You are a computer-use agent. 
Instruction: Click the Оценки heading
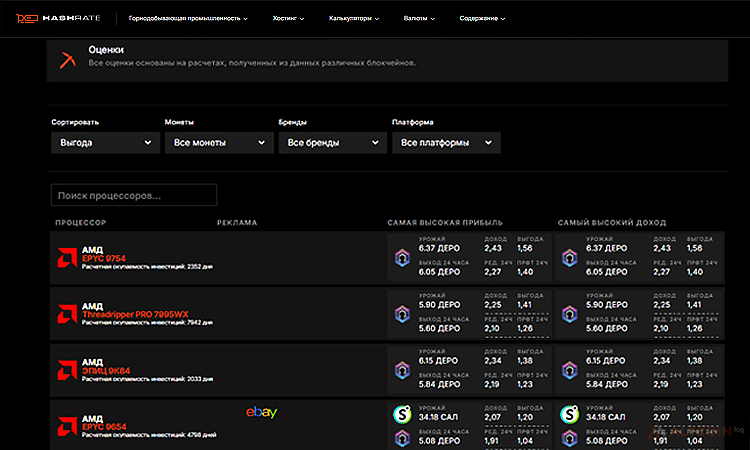(x=106, y=50)
